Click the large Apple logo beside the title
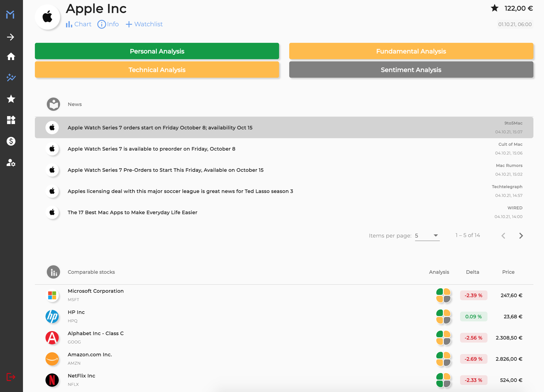 click(47, 17)
